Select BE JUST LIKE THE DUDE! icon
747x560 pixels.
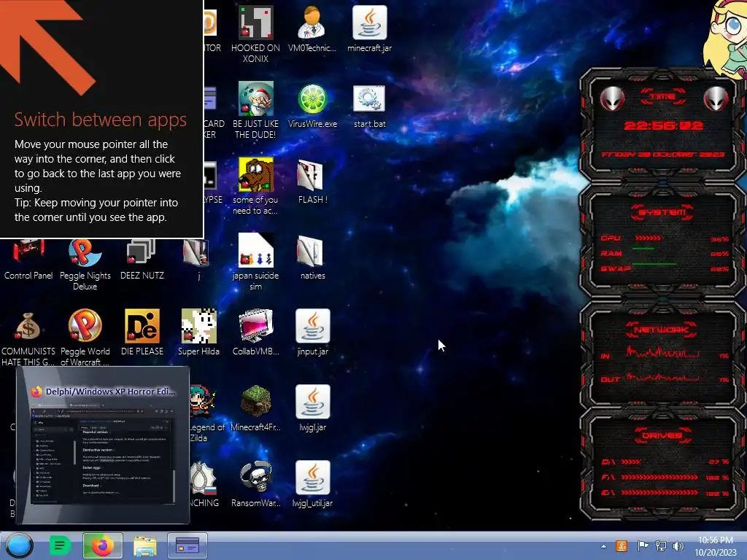(256, 98)
